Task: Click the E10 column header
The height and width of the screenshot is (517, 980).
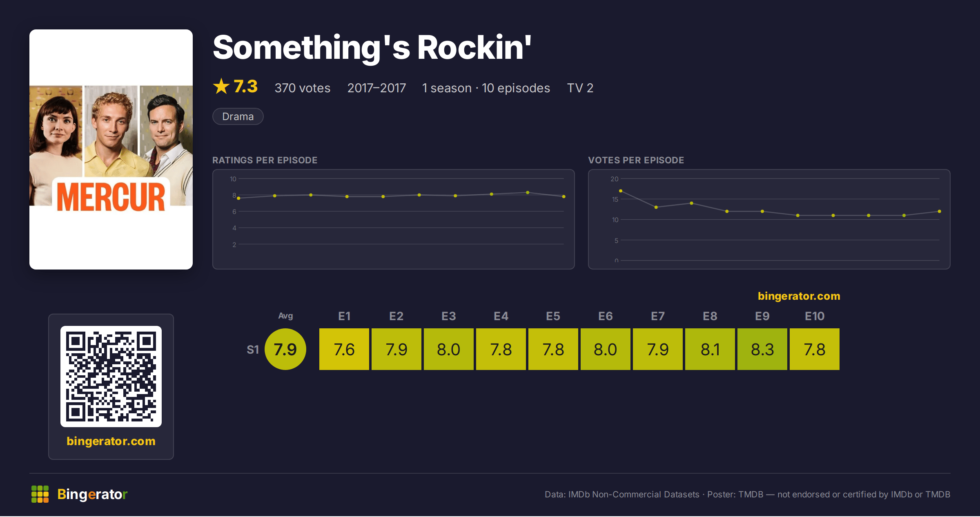Action: [x=815, y=316]
